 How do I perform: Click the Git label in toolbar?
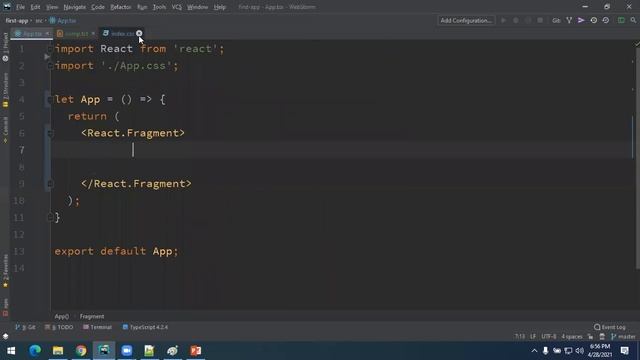coord(556,20)
